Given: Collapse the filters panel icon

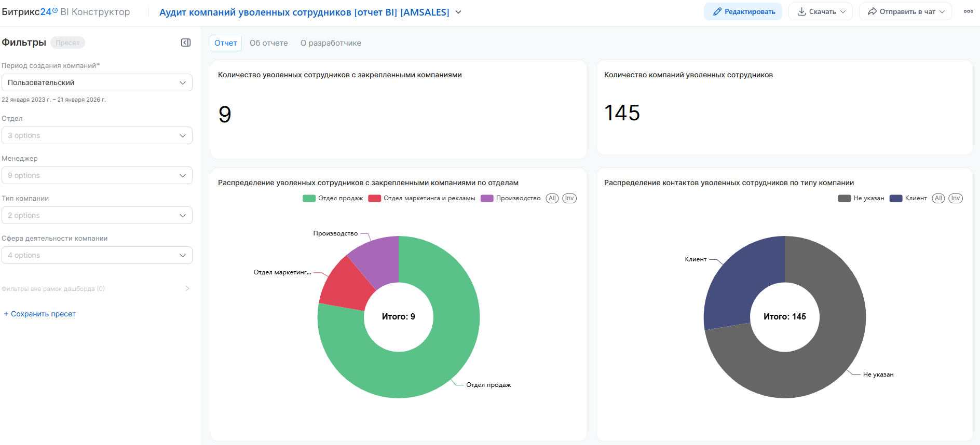Looking at the screenshot, I should [x=186, y=43].
